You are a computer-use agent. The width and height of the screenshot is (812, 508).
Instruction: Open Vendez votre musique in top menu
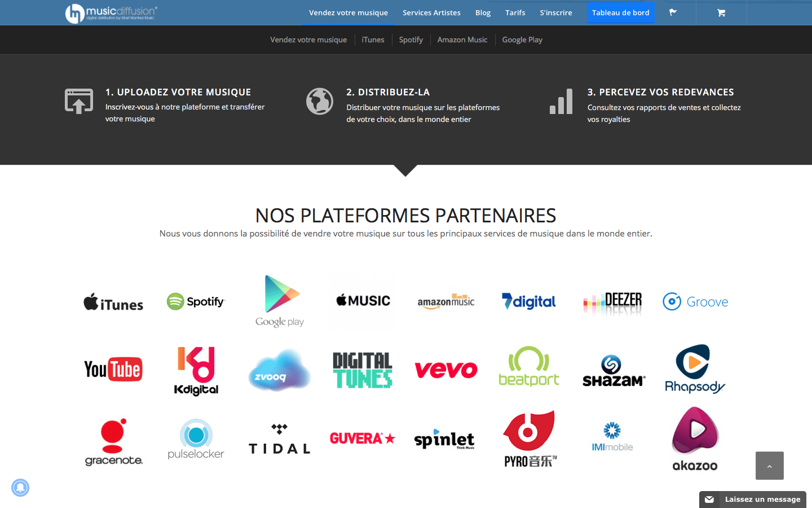(x=348, y=12)
